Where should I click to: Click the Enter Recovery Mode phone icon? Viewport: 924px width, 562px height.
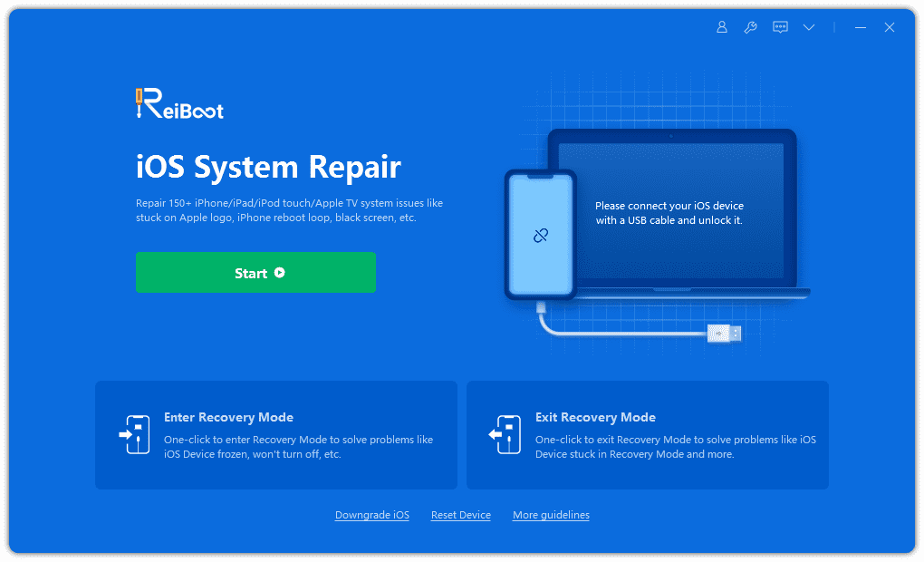coord(134,434)
